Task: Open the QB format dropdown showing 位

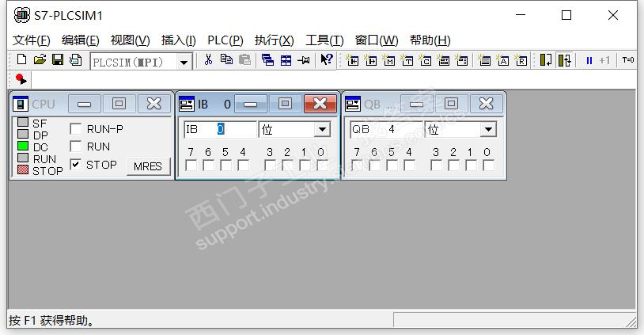Action: [x=488, y=129]
